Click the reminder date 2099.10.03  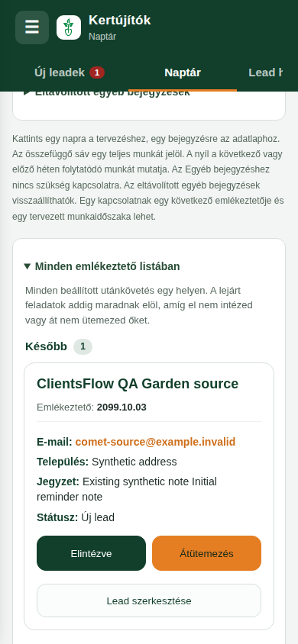pos(121,407)
